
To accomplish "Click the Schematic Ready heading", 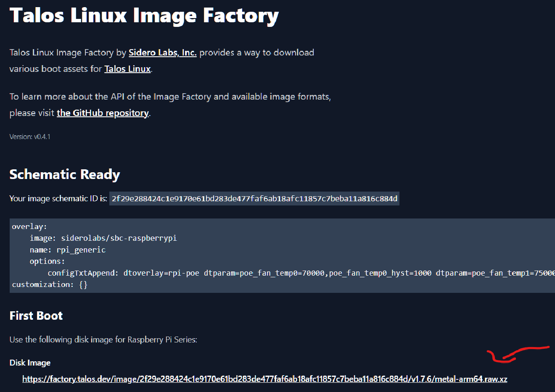I will [x=64, y=174].
